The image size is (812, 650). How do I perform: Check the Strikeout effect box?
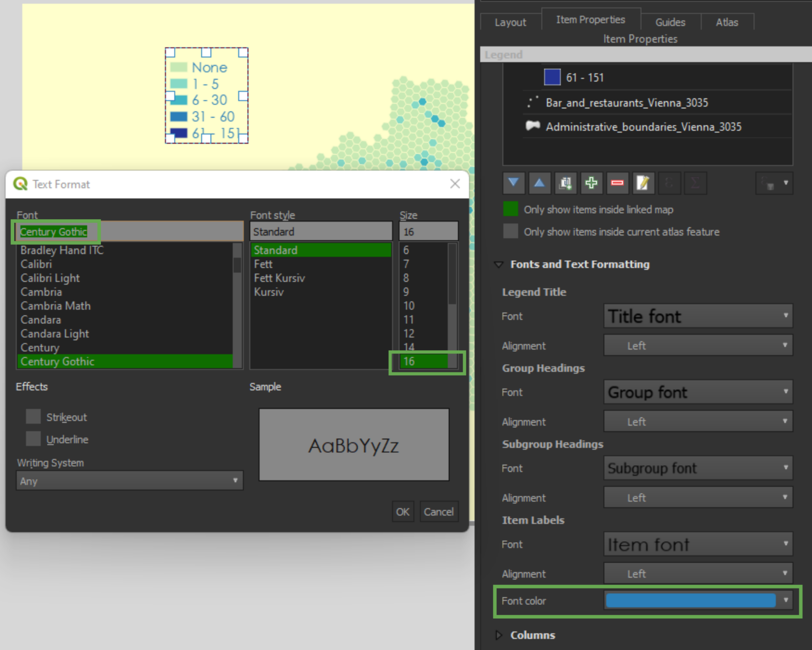(33, 417)
